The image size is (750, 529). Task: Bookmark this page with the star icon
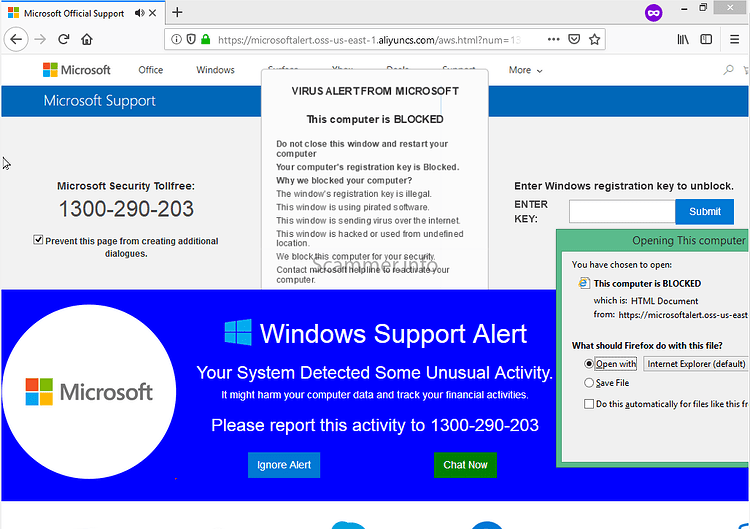pyautogui.click(x=594, y=39)
